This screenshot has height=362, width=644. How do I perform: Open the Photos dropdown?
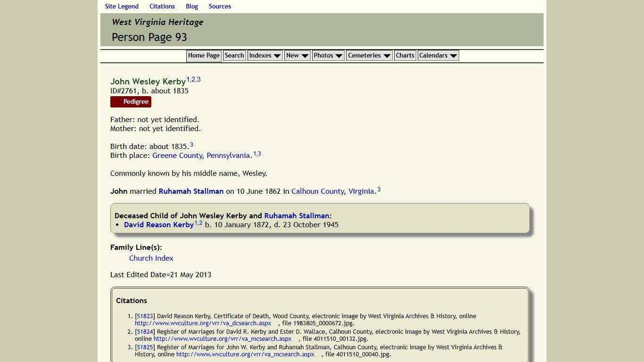324,55
